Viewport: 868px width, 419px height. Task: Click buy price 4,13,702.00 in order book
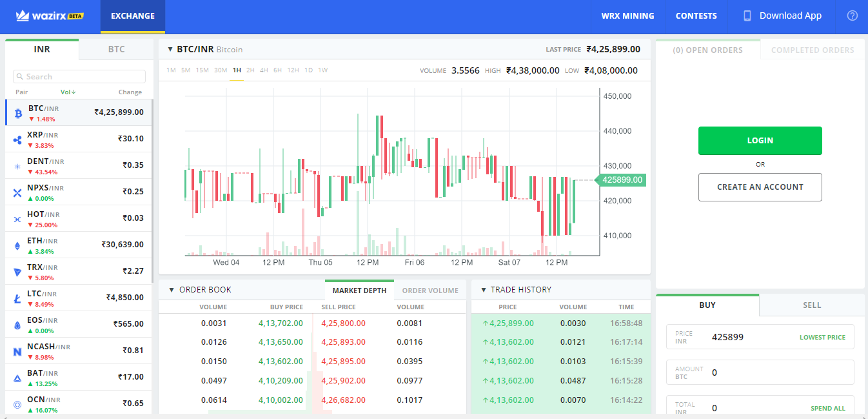[281, 323]
